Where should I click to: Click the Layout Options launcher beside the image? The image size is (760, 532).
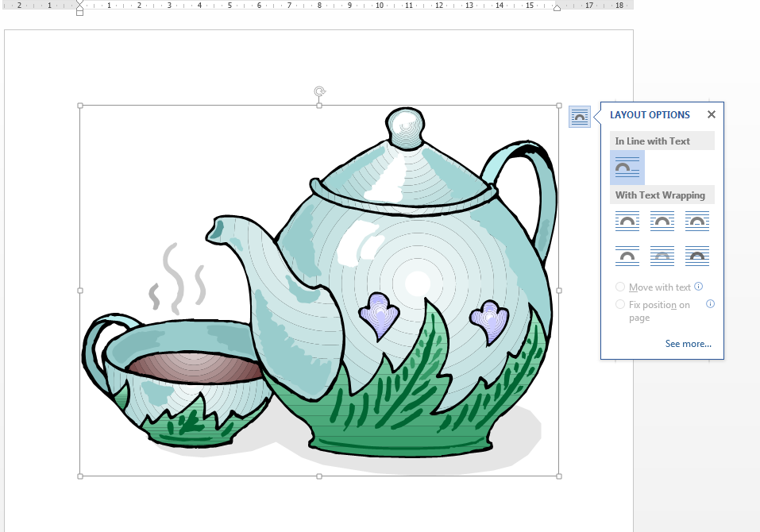tap(580, 117)
